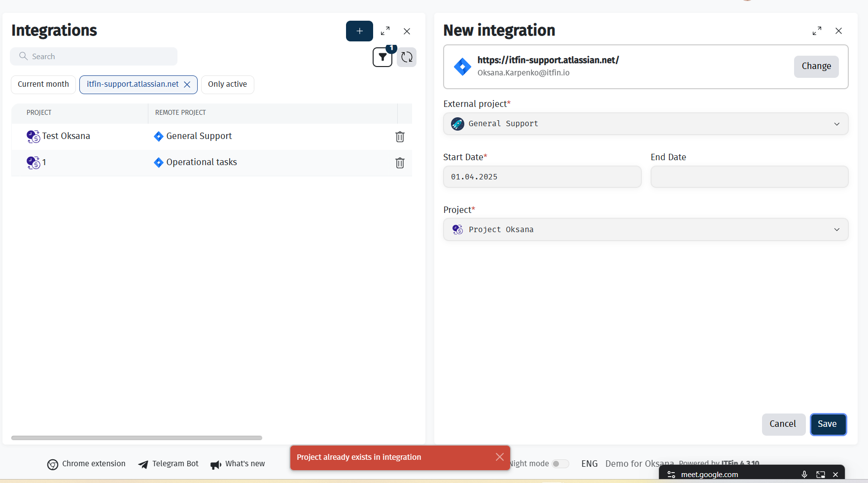This screenshot has width=868, height=483.
Task: Dismiss the Project already exists error
Action: (499, 457)
